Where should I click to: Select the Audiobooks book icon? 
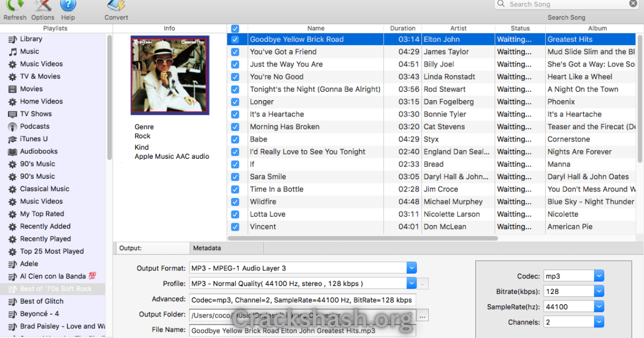click(x=12, y=152)
